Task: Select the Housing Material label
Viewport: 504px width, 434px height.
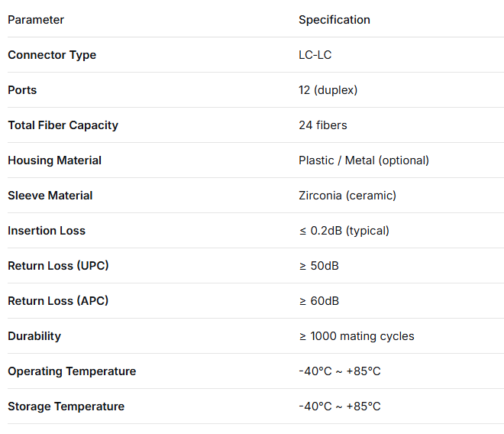Action: coord(55,160)
